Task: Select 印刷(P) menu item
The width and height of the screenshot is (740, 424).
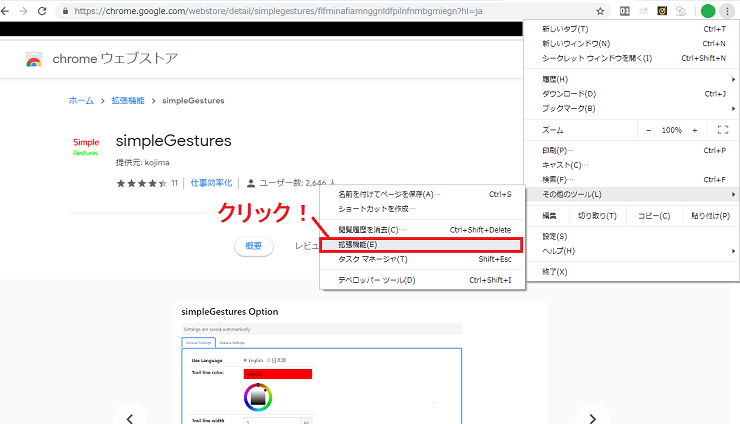Action: pos(631,151)
